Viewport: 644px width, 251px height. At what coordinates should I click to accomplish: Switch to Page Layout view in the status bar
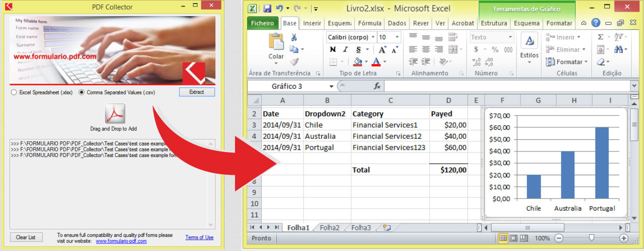513,238
